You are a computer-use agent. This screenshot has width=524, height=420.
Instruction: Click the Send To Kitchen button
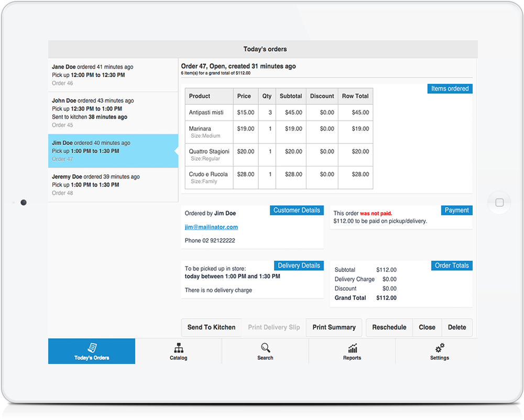pos(211,327)
